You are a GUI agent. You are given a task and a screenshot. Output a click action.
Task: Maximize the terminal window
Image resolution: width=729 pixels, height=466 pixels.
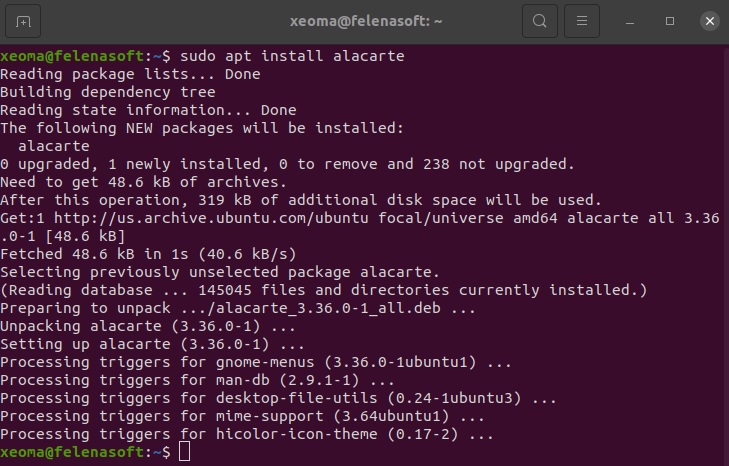pyautogui.click(x=669, y=21)
